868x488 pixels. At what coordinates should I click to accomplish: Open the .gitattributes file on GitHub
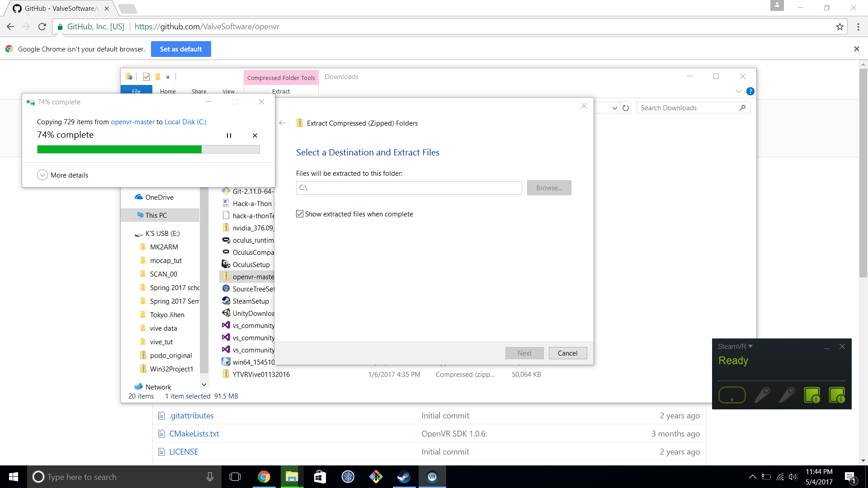pyautogui.click(x=191, y=415)
